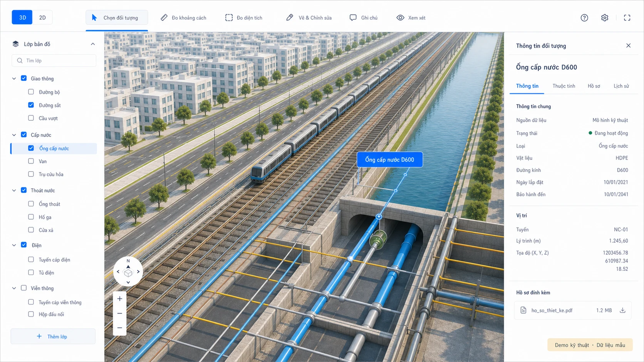Click the Đang hoạt động status
Image resolution: width=644 pixels, height=362 pixels.
(608, 133)
